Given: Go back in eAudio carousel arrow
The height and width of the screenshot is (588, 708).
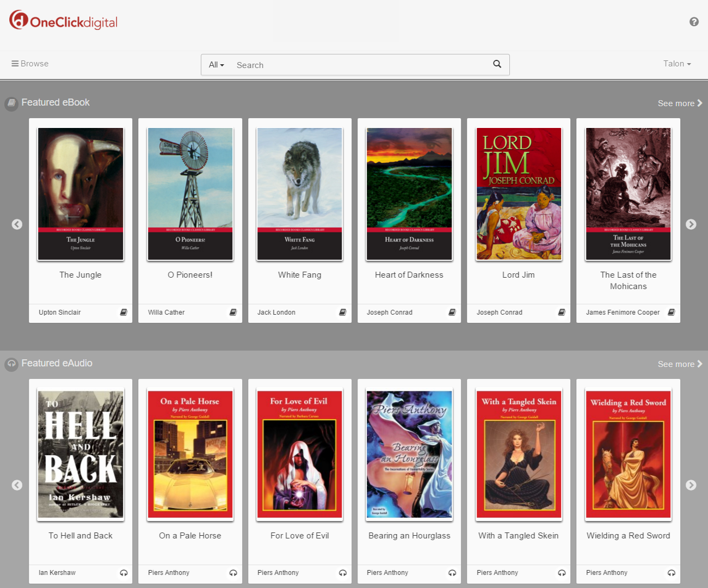Looking at the screenshot, I should click(x=17, y=485).
